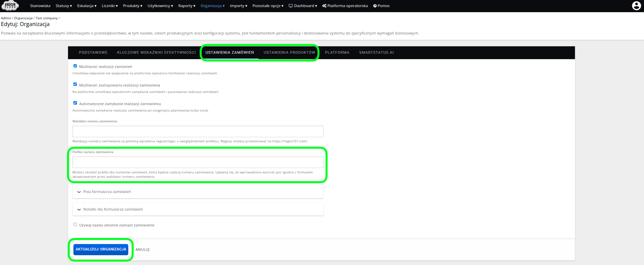Open the SmartStatus AI tab
The width and height of the screenshot is (644, 265).
[376, 52]
